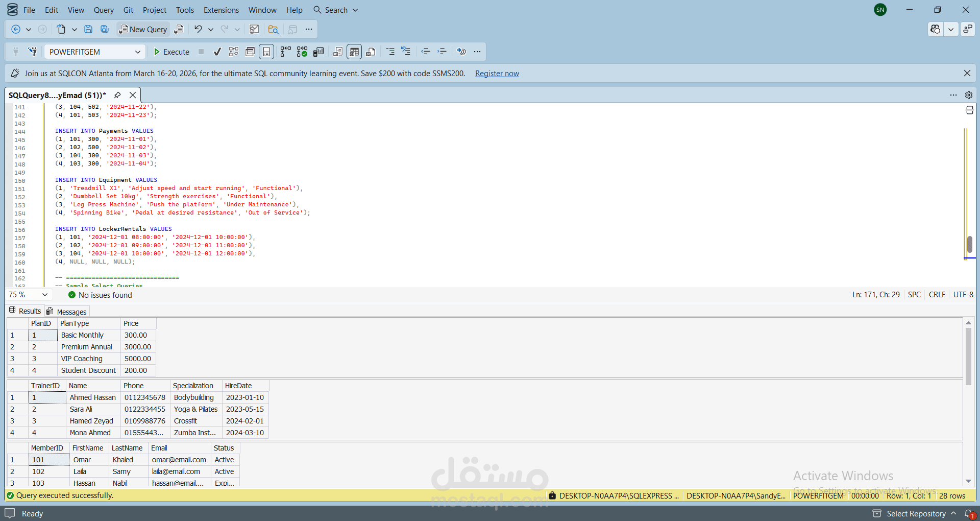Select Results to Text option
The image size is (980, 521).
click(338, 52)
